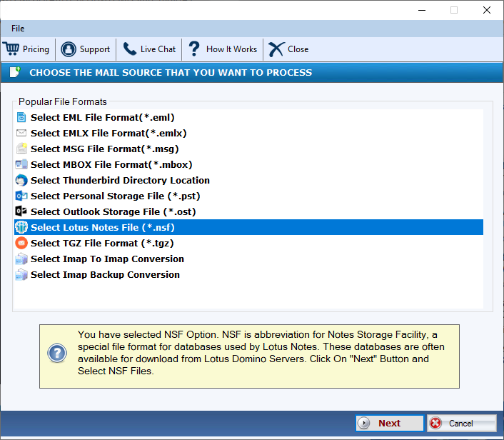
Task: Click the Imap Backup Conversion icon
Action: coord(21,275)
